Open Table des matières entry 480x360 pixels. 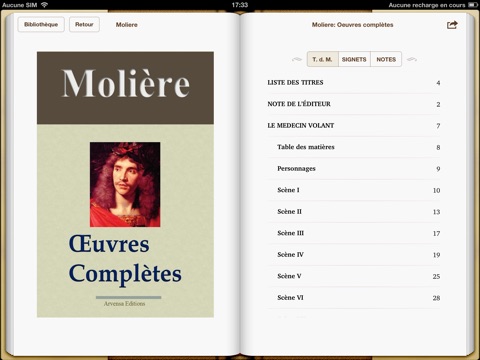point(354,147)
